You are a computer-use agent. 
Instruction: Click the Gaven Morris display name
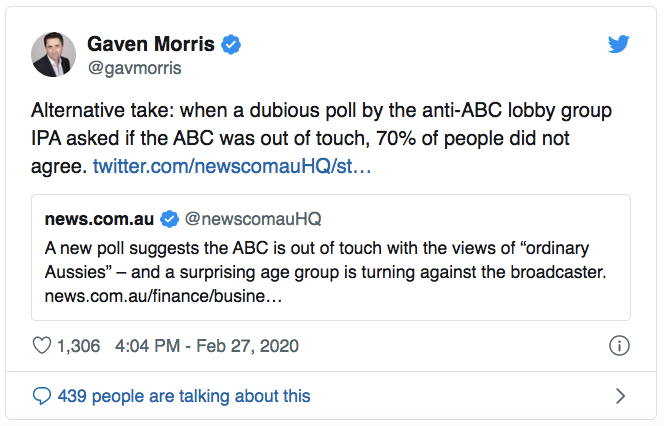(150, 45)
